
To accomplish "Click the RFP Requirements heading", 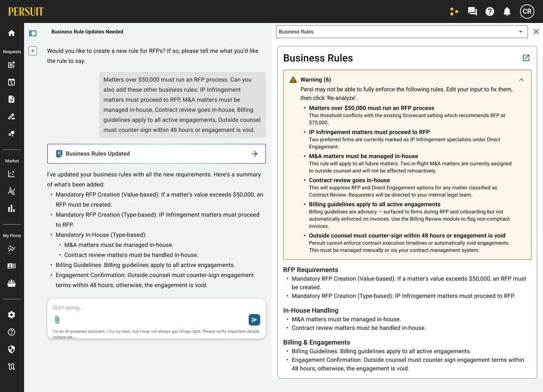I will point(310,270).
